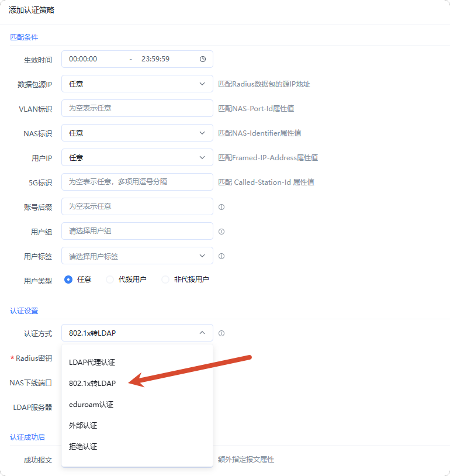Click 添加认证策略 dialog title
The width and height of the screenshot is (450, 476).
pyautogui.click(x=32, y=10)
